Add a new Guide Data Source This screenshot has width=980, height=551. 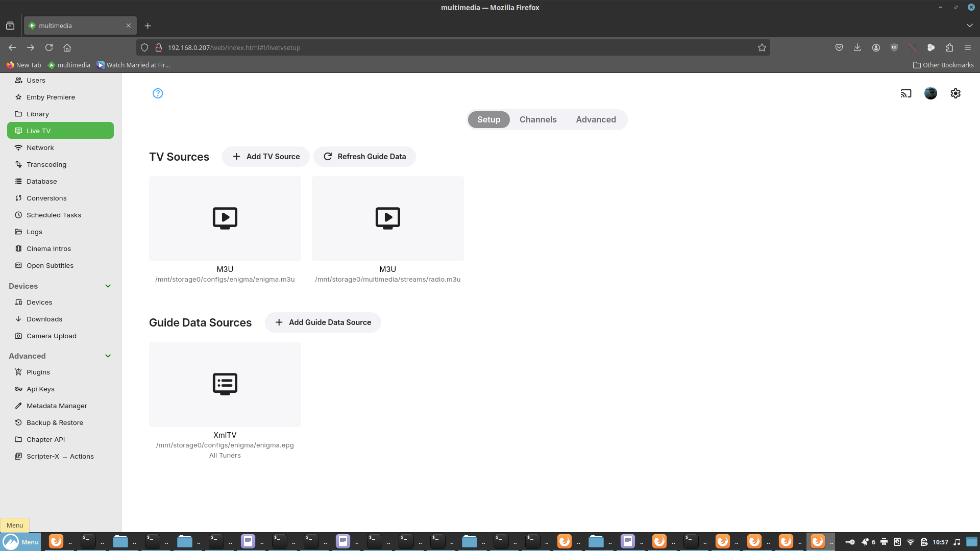(x=323, y=322)
